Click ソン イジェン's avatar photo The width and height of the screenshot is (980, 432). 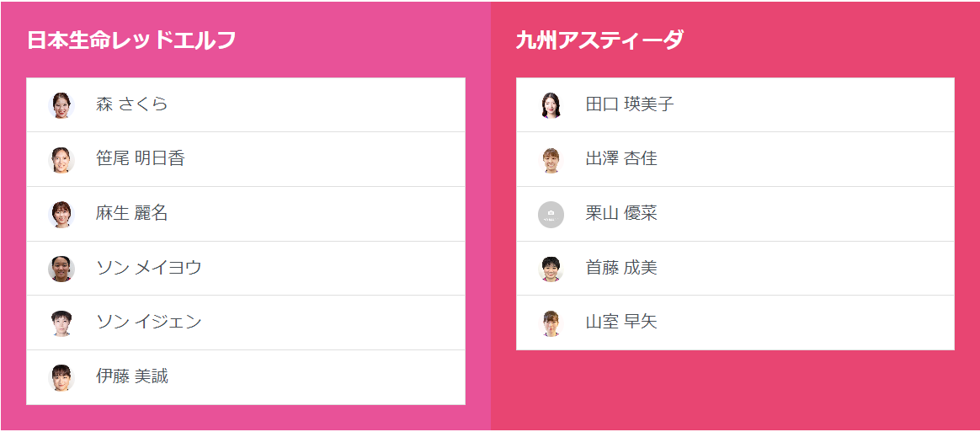pos(61,323)
